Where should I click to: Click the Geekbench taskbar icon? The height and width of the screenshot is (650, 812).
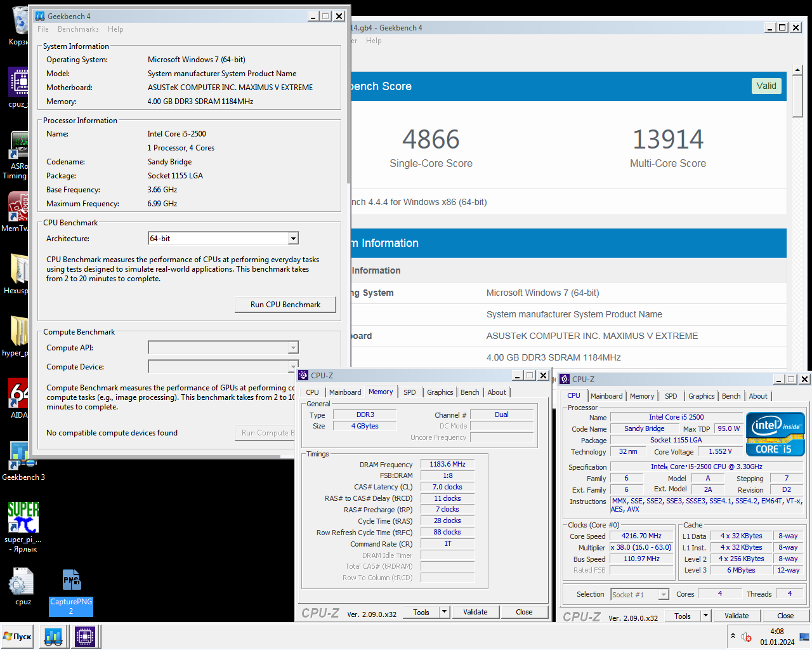[53, 636]
